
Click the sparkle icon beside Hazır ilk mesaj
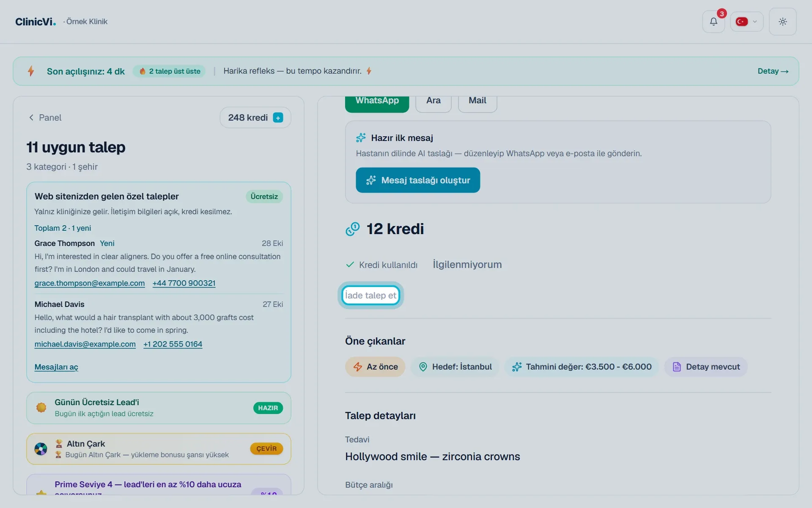click(361, 138)
